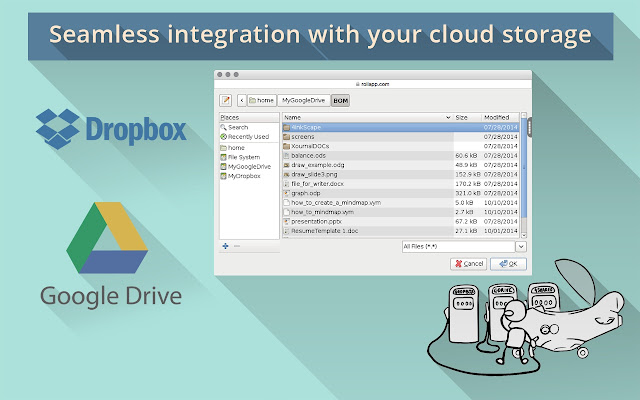
Task: Add a bookmark with the plus icon
Action: 225,246
